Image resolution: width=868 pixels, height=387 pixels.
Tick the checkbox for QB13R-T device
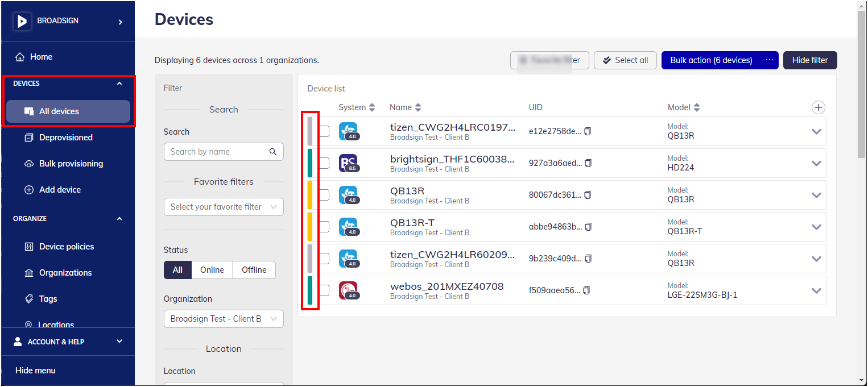[x=324, y=227]
